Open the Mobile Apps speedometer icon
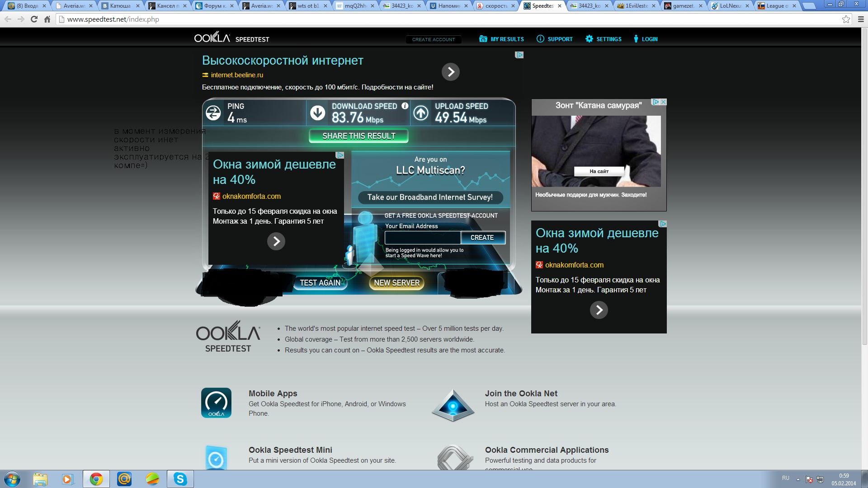Viewport: 868px width, 488px height. pos(216,403)
